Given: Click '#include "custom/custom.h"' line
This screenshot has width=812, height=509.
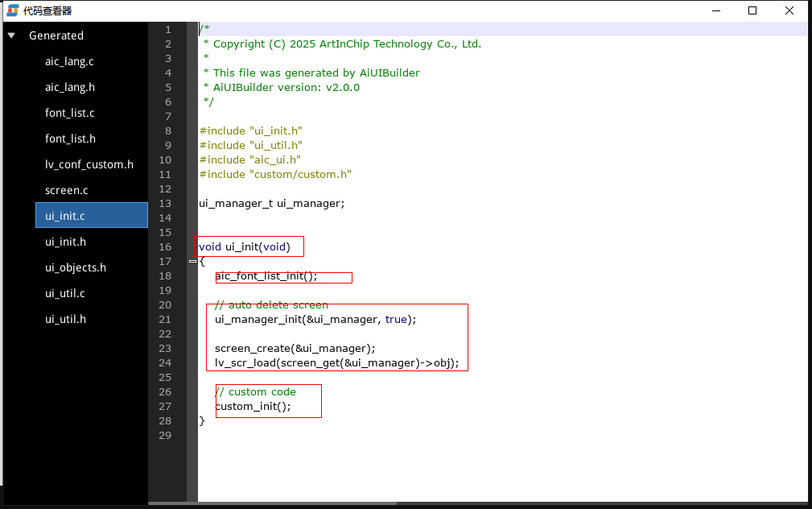Looking at the screenshot, I should (x=275, y=175).
